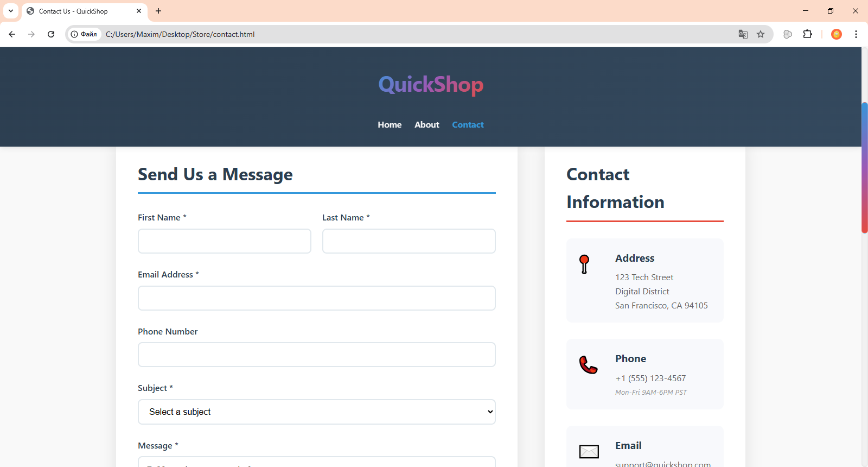Open the About page link

click(x=427, y=125)
